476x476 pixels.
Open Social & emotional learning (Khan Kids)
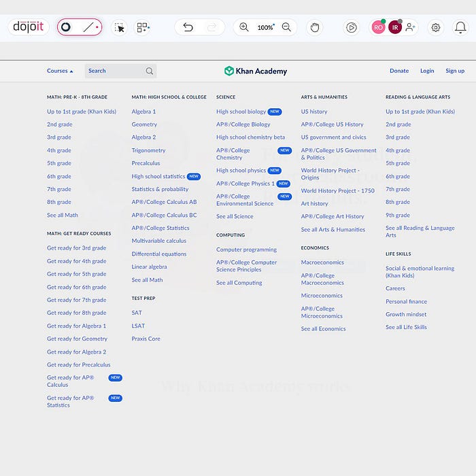(x=420, y=272)
